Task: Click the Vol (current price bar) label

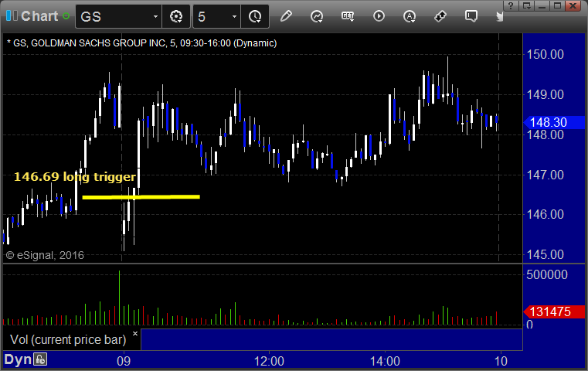Action: pos(68,339)
